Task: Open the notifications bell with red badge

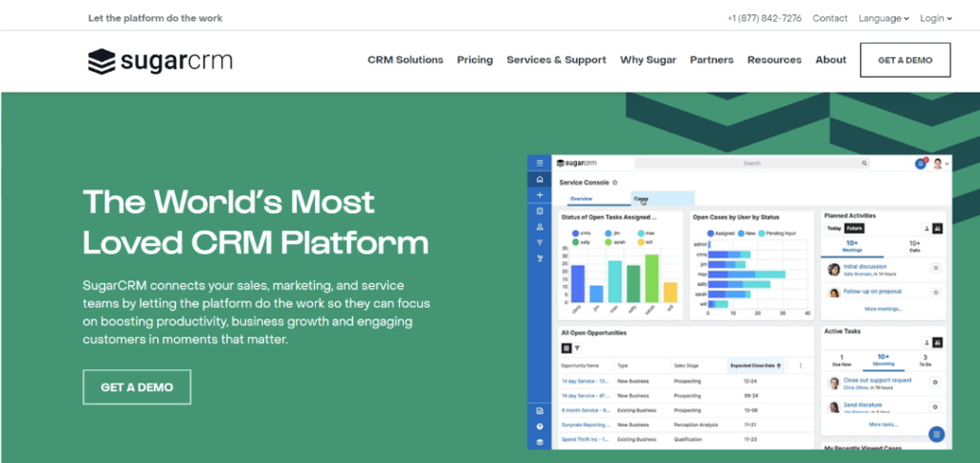Action: (x=921, y=163)
